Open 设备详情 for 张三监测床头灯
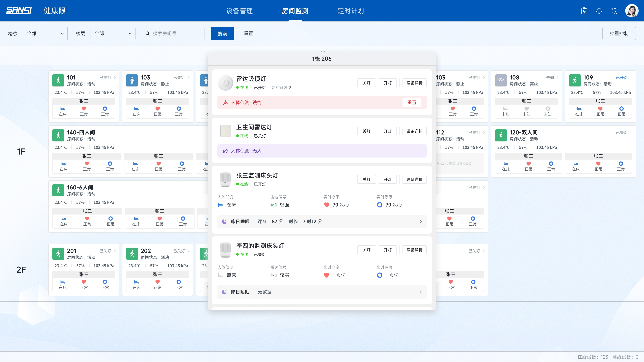This screenshot has height=362, width=644. [415, 179]
